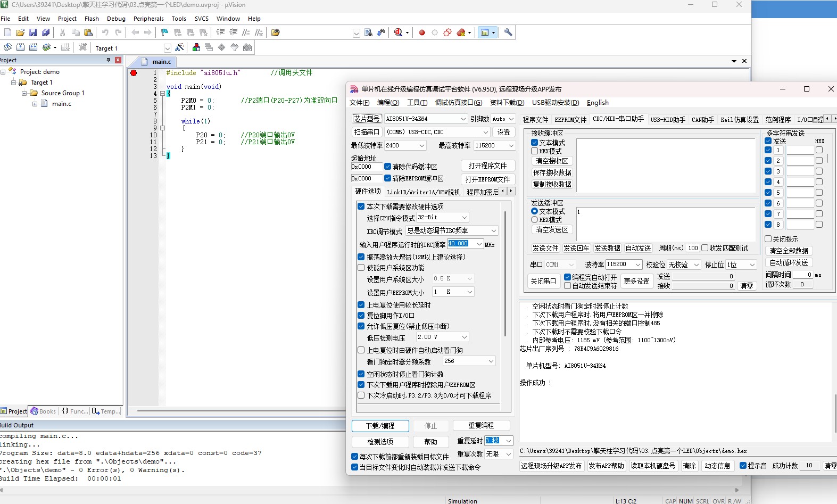
Task: Select HEX模式 radio in 发送缓冲区
Action: [534, 220]
